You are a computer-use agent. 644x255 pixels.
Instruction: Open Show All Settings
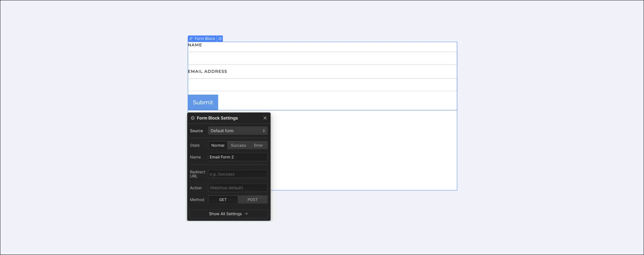coord(229,214)
